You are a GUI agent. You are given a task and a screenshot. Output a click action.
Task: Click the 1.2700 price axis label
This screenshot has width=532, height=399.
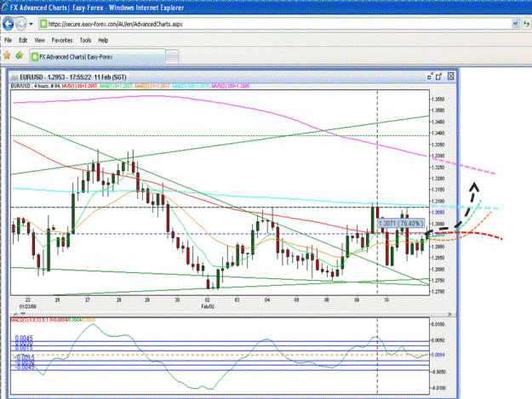(438, 292)
